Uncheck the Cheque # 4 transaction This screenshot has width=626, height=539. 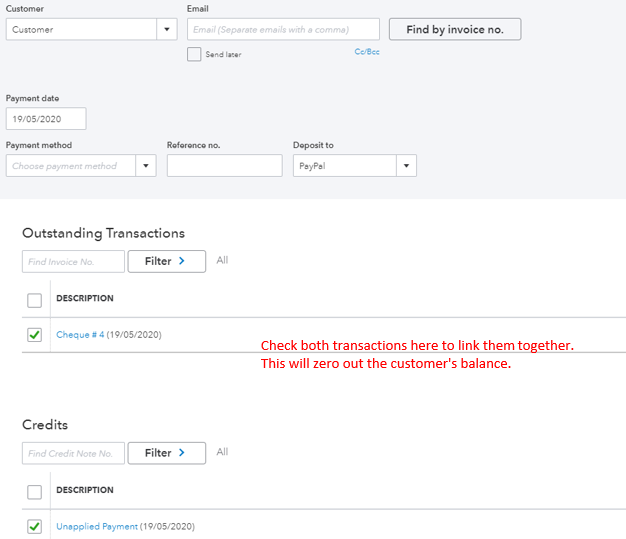point(35,335)
